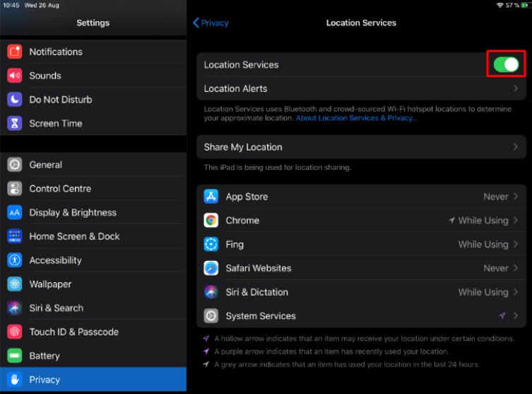Open Fing location permission chevron

coord(516,244)
